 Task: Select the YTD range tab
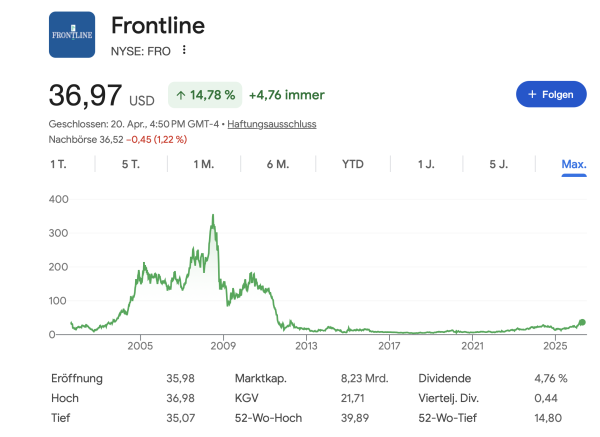point(353,164)
